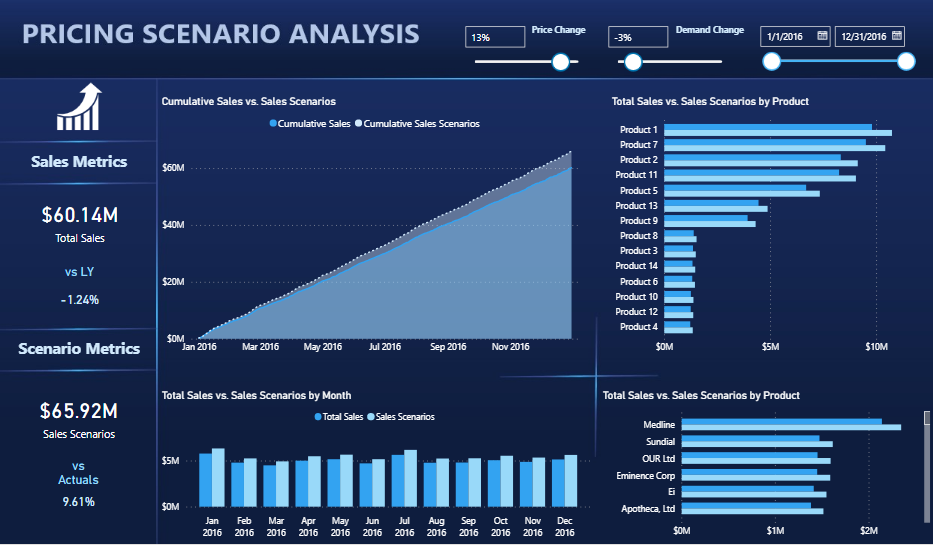This screenshot has width=933, height=545.
Task: Click the customer chart vertical scrollbar
Action: [x=926, y=440]
